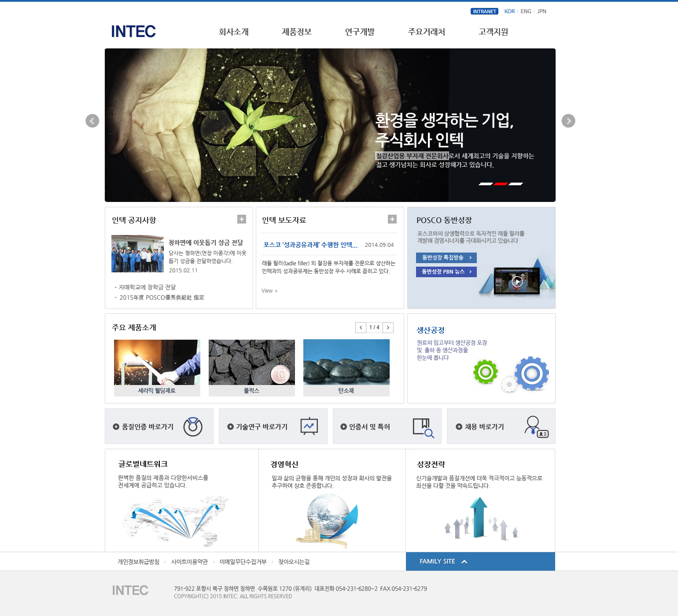Expand 인텍 보도자료 with plus button
678x616 pixels.
(392, 219)
